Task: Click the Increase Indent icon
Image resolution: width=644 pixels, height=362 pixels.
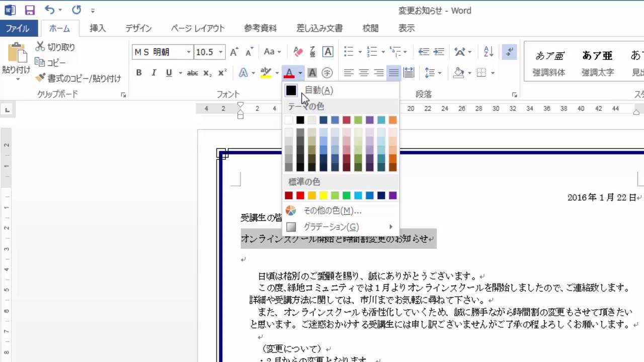Action: click(439, 52)
